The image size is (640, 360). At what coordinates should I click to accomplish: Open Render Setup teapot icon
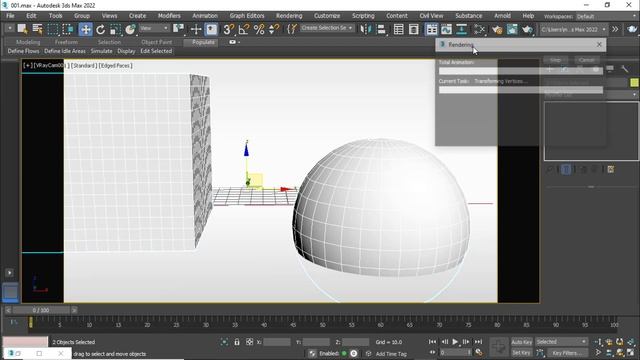[x=497, y=29]
